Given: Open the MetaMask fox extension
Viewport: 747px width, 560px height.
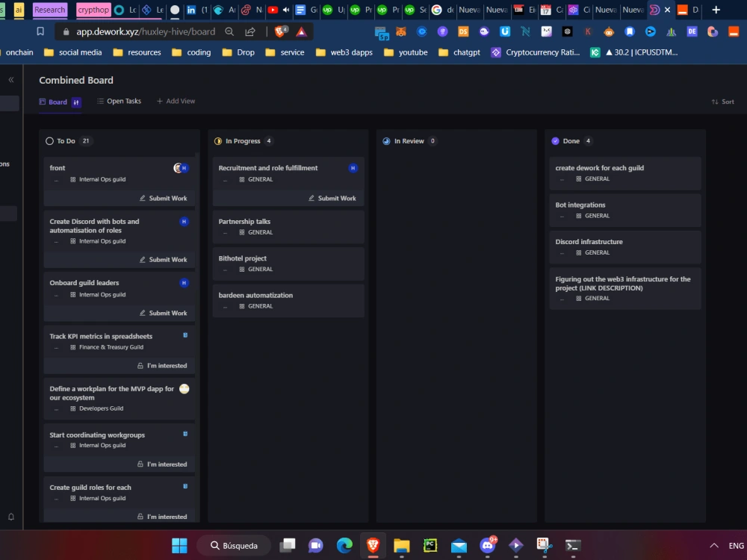Looking at the screenshot, I should [x=401, y=32].
